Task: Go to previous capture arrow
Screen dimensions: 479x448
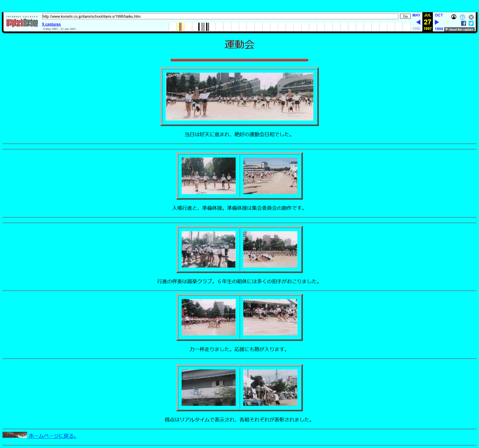Action: coord(418,22)
